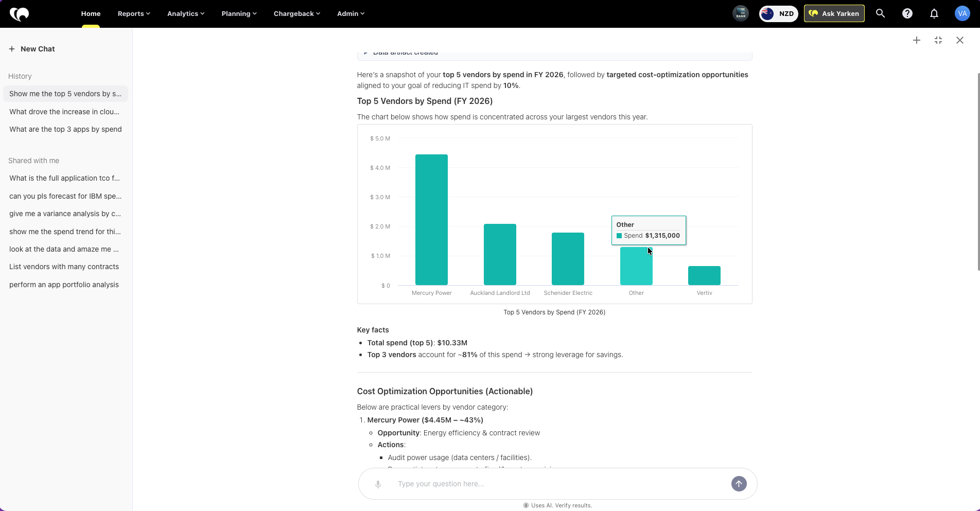Image resolution: width=980 pixels, height=511 pixels.
Task: Click the Ask Yarken button
Action: tap(834, 14)
